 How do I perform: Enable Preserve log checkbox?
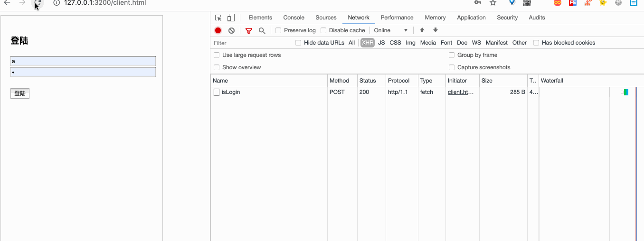tap(279, 30)
